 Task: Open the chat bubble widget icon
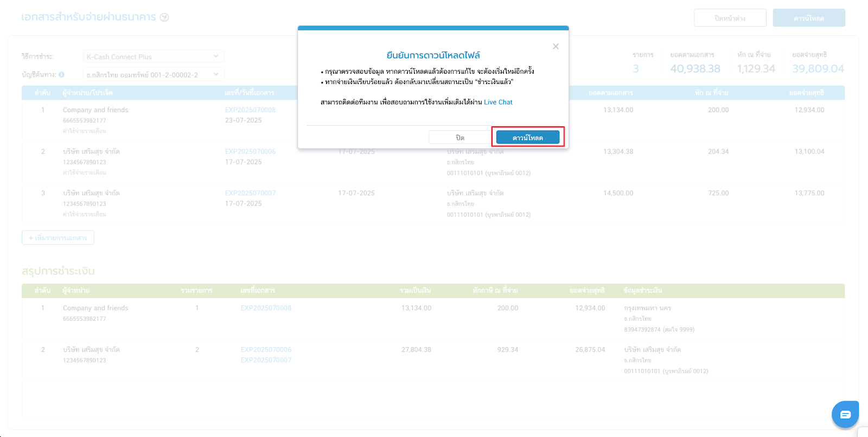pyautogui.click(x=845, y=415)
